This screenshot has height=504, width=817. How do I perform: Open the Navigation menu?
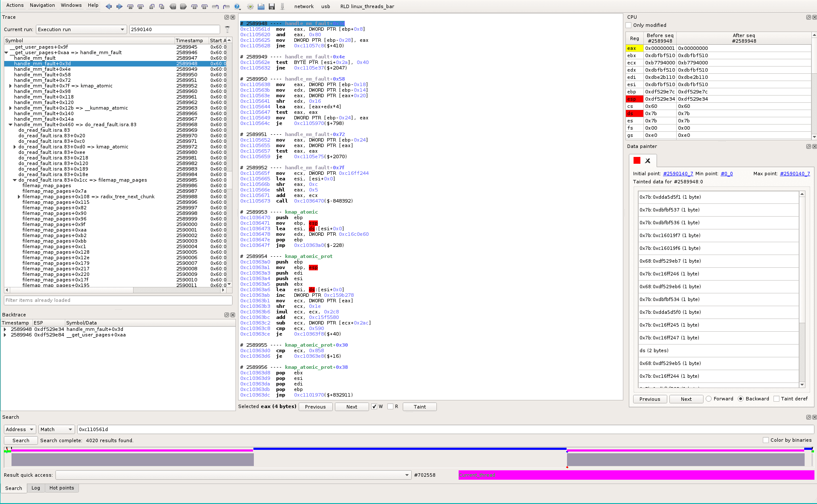pos(42,5)
